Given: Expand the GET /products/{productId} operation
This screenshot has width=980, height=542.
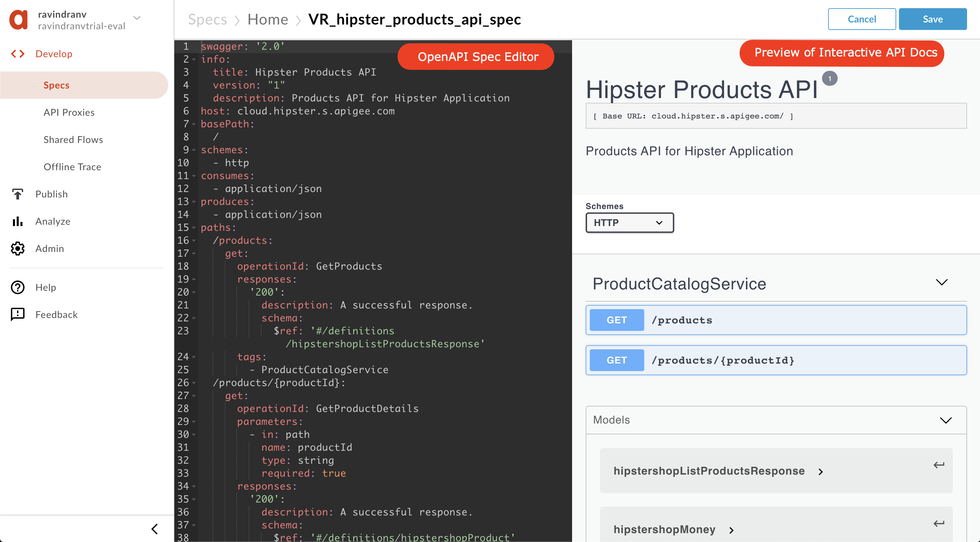Looking at the screenshot, I should (x=776, y=360).
